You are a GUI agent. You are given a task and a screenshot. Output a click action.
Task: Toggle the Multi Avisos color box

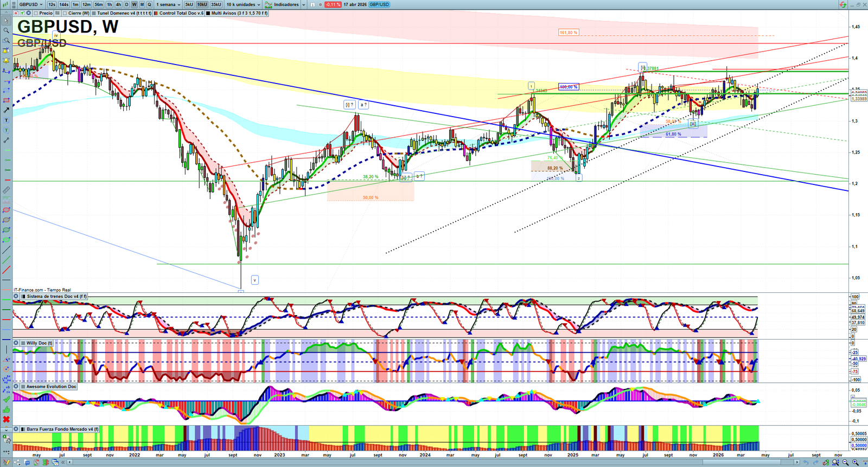pyautogui.click(x=208, y=13)
